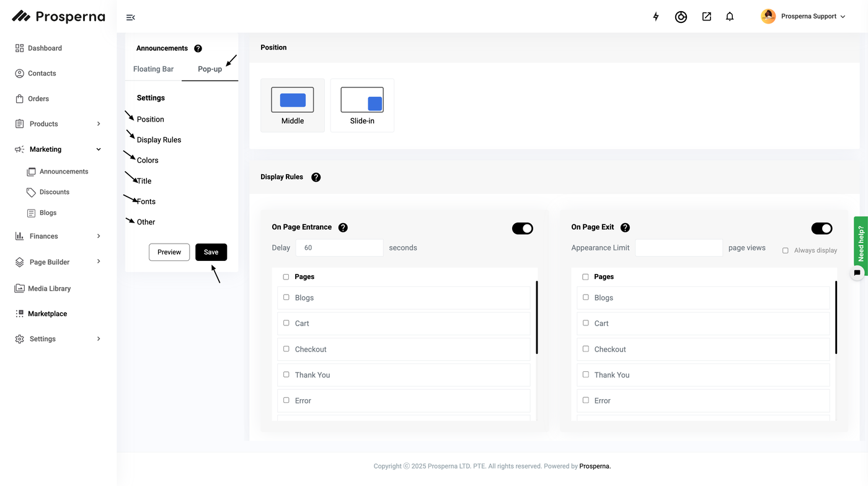Click the Finances bar chart icon
The width and height of the screenshot is (868, 486).
click(19, 236)
